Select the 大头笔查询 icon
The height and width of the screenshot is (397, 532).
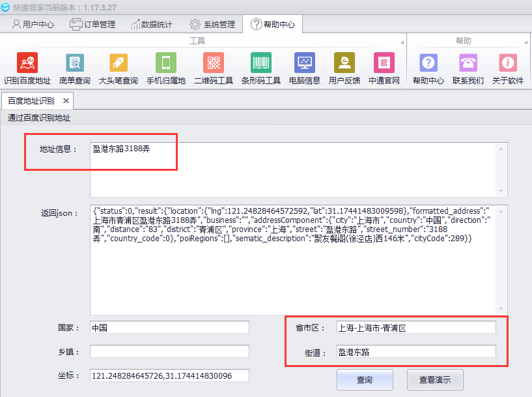tap(118, 63)
